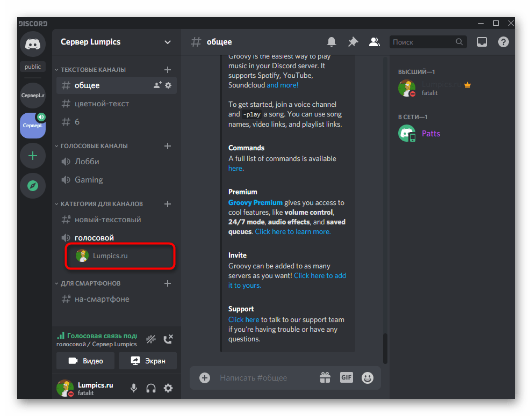Image resolution: width=532 pixels, height=416 pixels.
Task: Click the Help question mark icon
Action: pos(503,42)
